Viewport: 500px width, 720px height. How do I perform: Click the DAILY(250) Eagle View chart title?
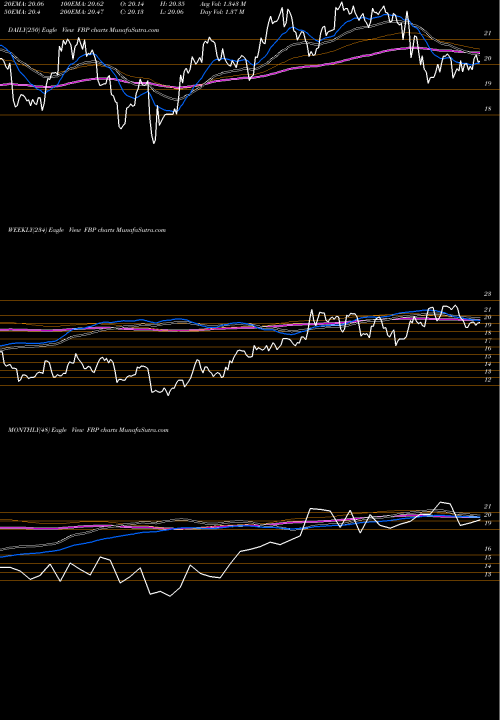[x=84, y=30]
